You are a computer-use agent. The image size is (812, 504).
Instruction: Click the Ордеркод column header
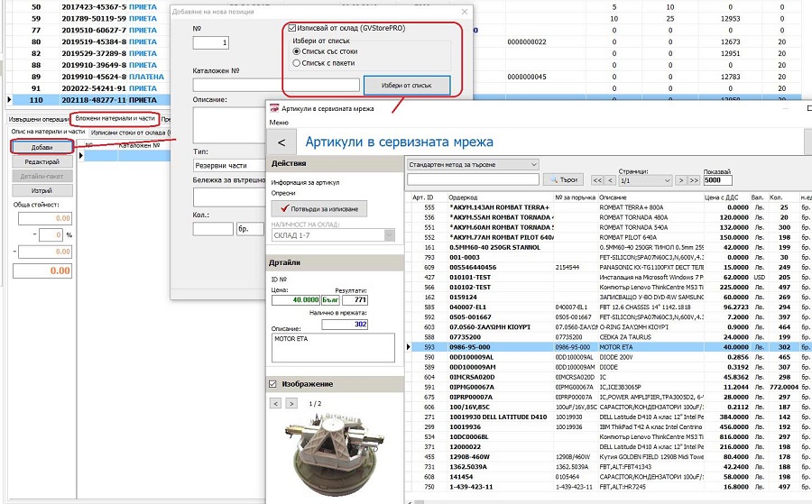463,197
